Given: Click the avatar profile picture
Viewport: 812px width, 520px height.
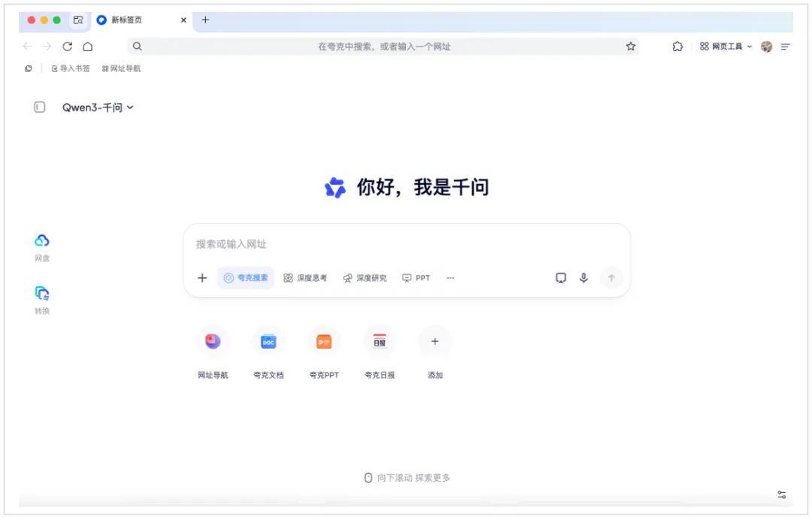Looking at the screenshot, I should [765, 47].
